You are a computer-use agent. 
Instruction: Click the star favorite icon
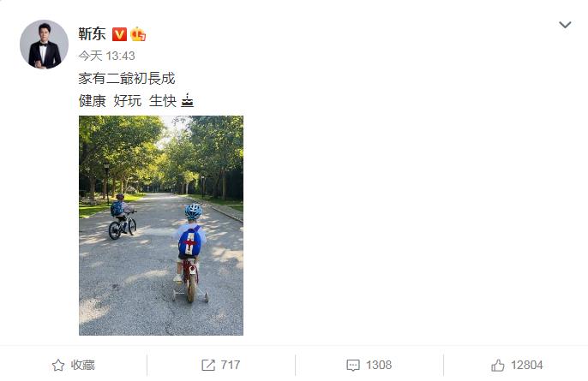coord(58,365)
